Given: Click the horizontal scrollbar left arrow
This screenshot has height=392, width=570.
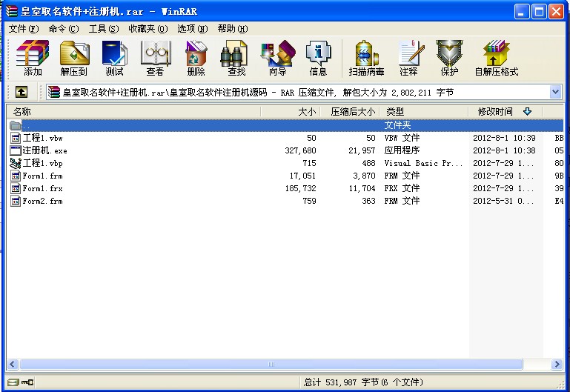Looking at the screenshot, I should pos(13,364).
